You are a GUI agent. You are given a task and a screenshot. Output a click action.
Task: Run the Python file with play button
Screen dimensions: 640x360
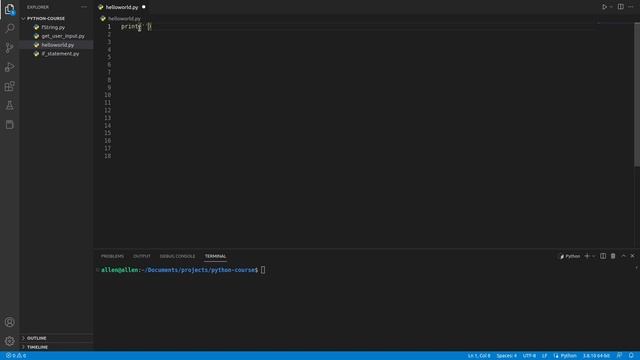tap(604, 7)
